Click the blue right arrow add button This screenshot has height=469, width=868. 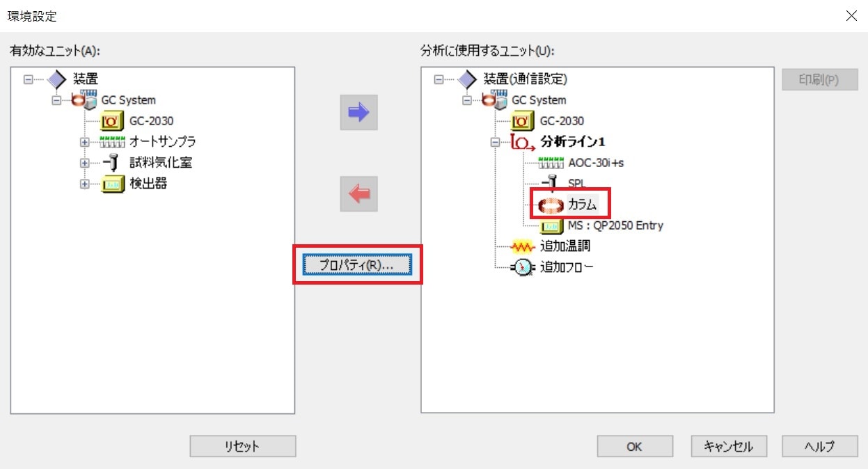[358, 113]
